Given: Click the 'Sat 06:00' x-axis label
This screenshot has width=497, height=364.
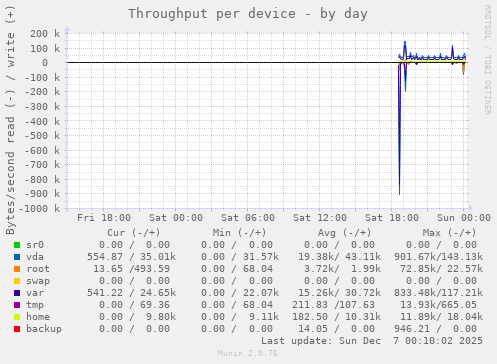Looking at the screenshot, I should 248,218.
